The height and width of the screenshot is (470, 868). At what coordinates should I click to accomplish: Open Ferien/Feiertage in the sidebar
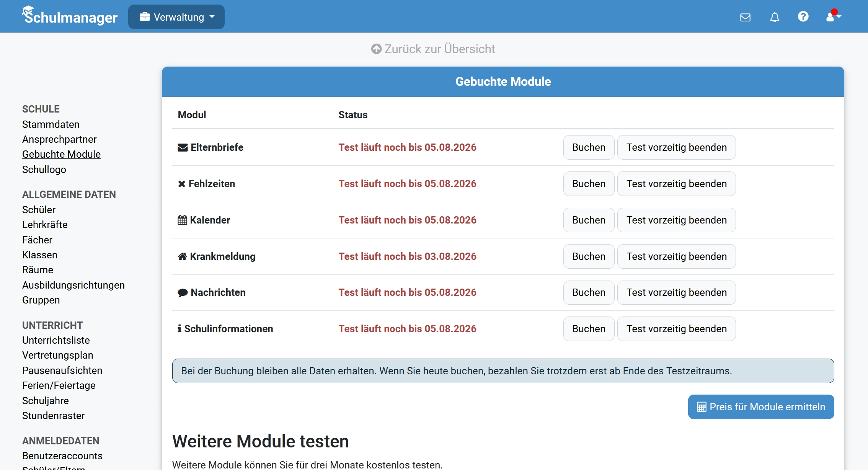(59, 385)
